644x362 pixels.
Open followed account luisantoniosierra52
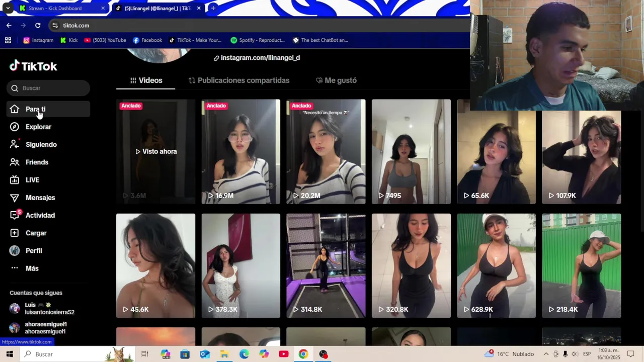pos(48,309)
